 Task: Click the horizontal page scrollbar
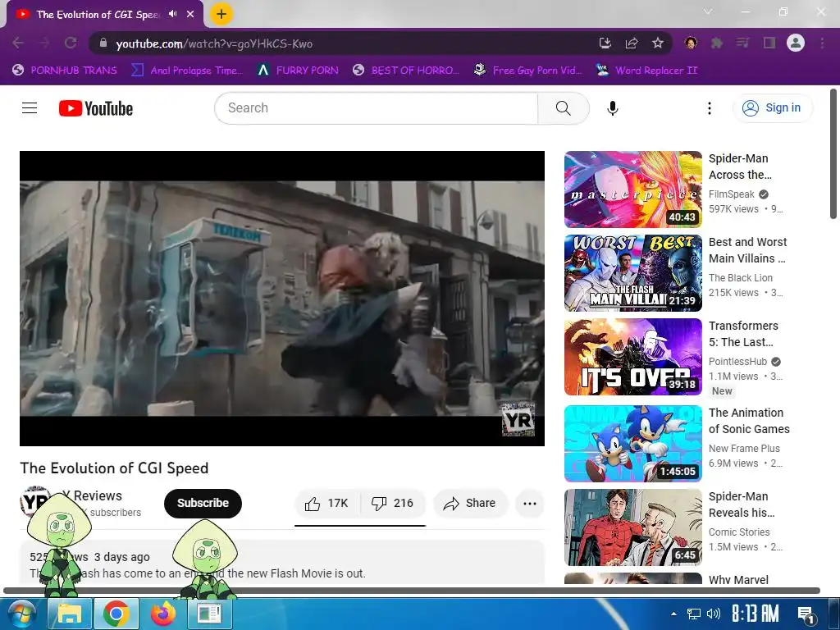412,591
